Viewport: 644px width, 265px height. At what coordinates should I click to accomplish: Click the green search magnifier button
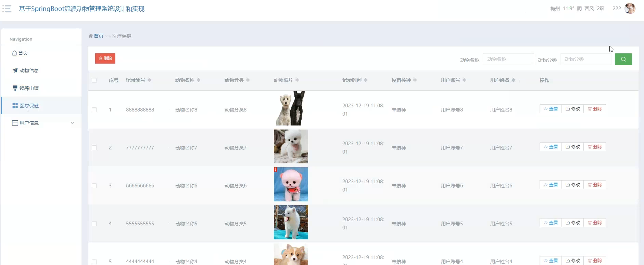coord(623,59)
